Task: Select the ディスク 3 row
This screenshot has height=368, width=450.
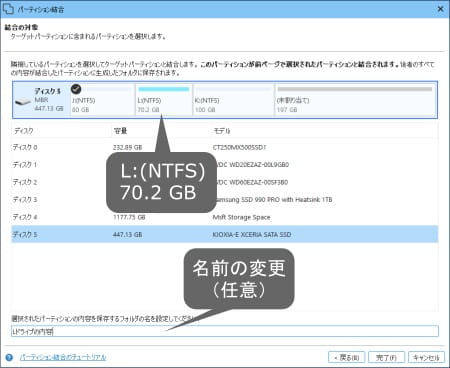Action: pyautogui.click(x=225, y=200)
